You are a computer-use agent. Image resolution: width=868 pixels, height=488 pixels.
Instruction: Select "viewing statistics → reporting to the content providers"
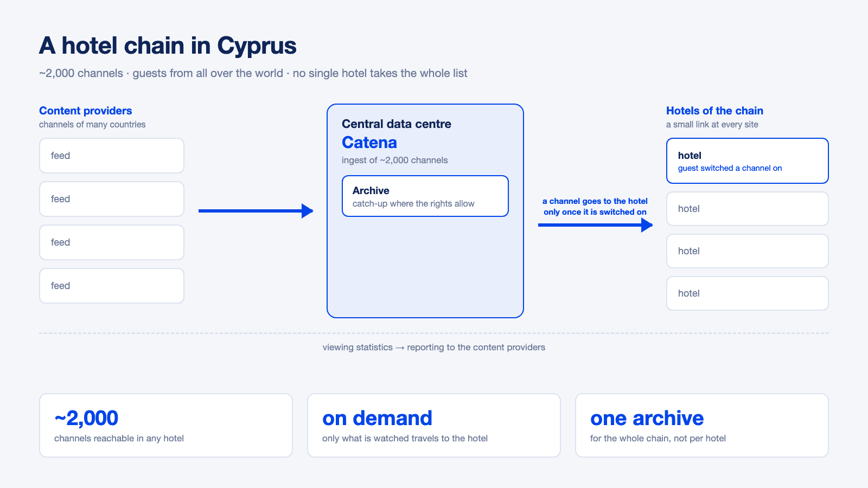coord(434,347)
